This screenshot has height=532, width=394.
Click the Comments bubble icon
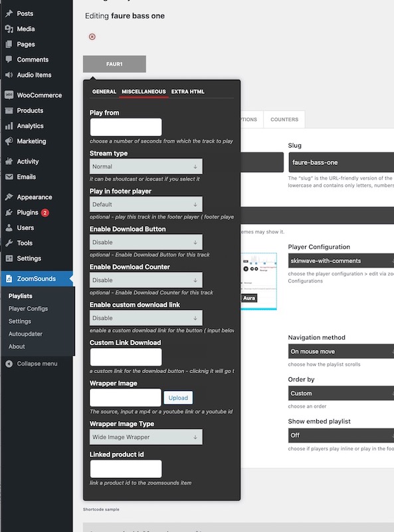coord(9,59)
